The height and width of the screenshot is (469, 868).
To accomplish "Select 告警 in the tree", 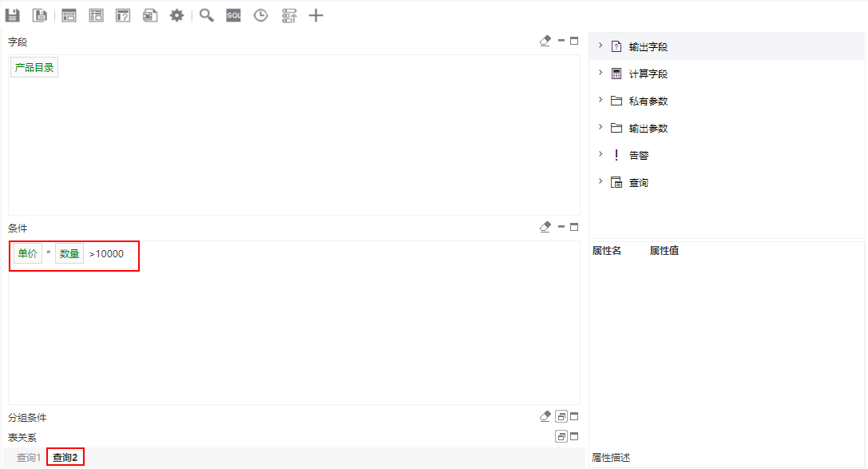I will [x=639, y=155].
